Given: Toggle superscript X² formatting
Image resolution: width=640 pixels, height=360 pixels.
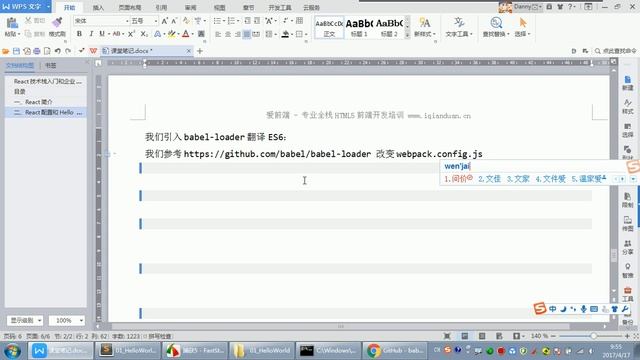Looking at the screenshot, I should click(131, 34).
